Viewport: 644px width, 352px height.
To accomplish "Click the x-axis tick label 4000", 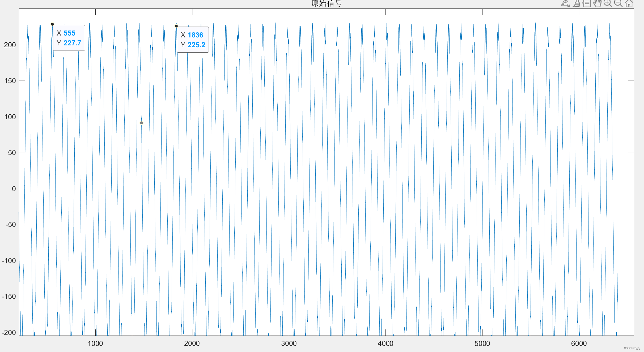I will coord(385,344).
